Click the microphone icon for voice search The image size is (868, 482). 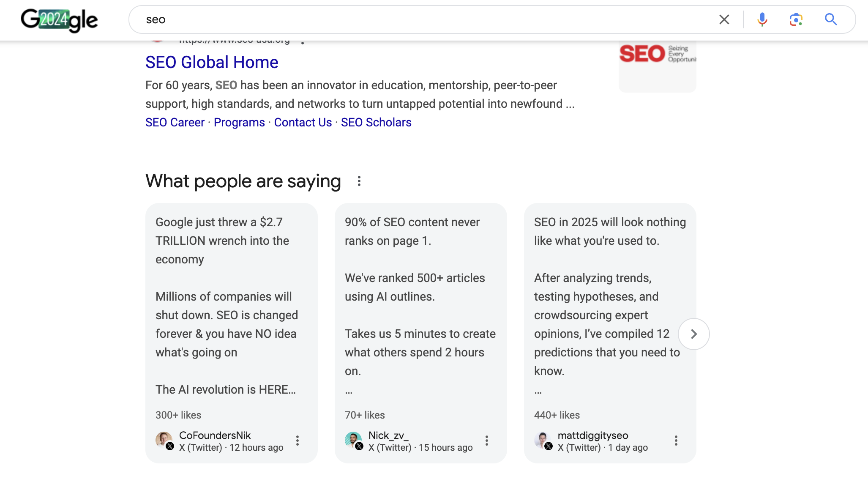(x=762, y=19)
